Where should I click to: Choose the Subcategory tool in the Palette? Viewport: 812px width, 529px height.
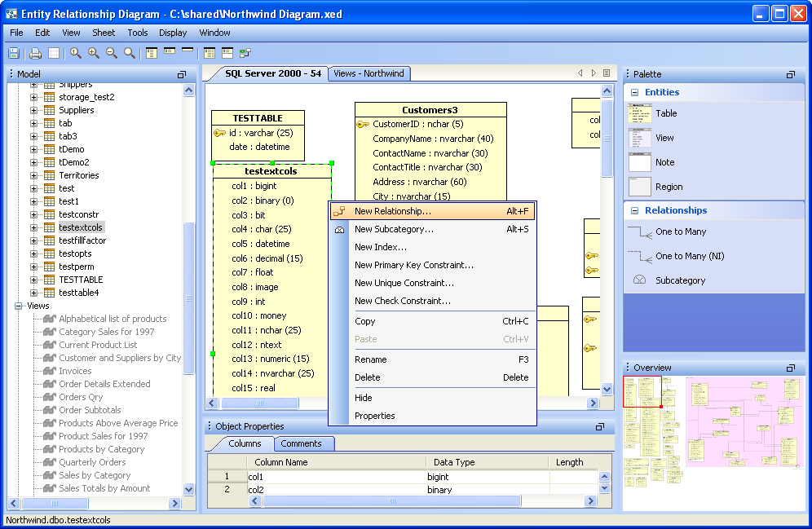click(680, 280)
